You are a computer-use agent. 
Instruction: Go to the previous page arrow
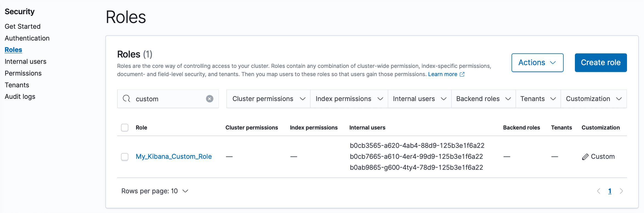(598, 191)
